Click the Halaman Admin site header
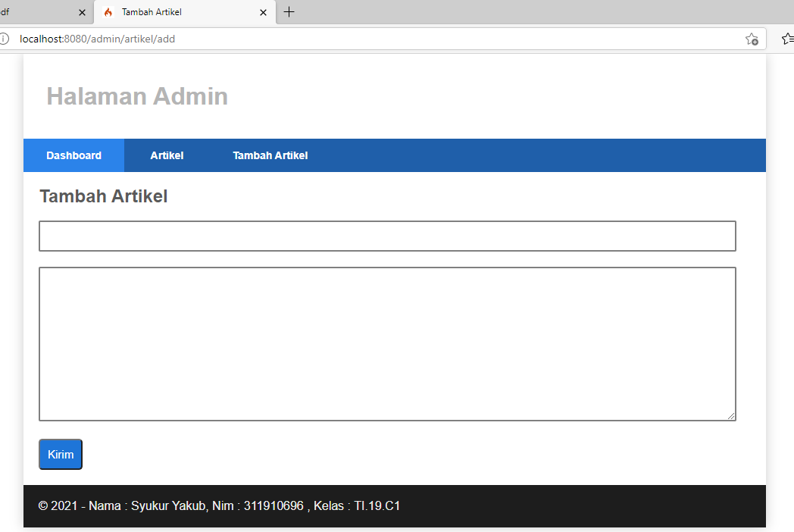The height and width of the screenshot is (532, 794). click(137, 96)
